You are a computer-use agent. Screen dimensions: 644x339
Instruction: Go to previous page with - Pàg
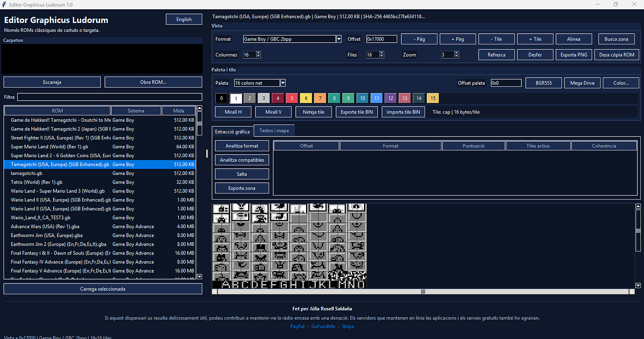tap(419, 39)
